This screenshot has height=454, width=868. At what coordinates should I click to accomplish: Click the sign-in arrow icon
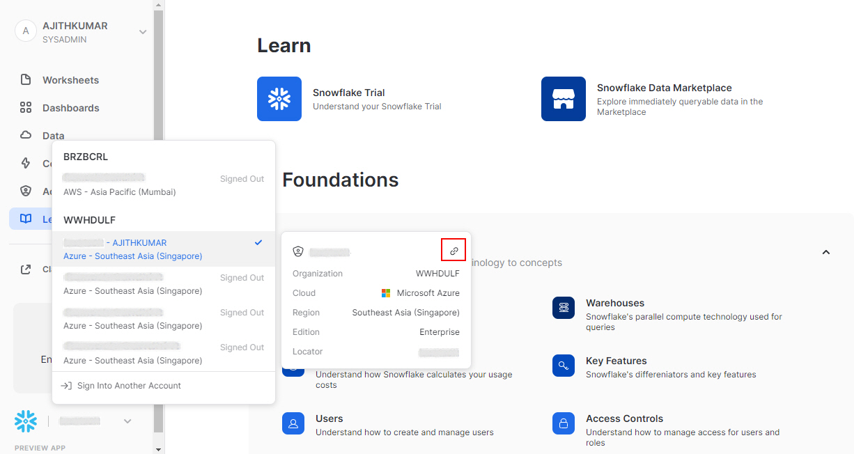66,386
